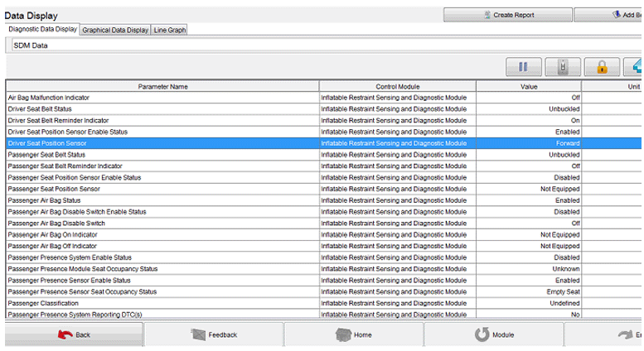The image size is (644, 351).
Task: Click control module cell of Passenger Classification row
Action: [x=398, y=304]
